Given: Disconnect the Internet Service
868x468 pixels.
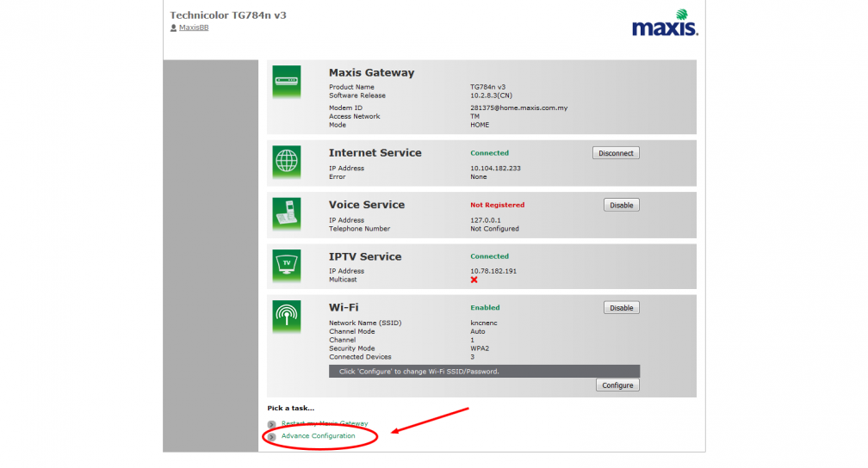Looking at the screenshot, I should click(x=616, y=153).
